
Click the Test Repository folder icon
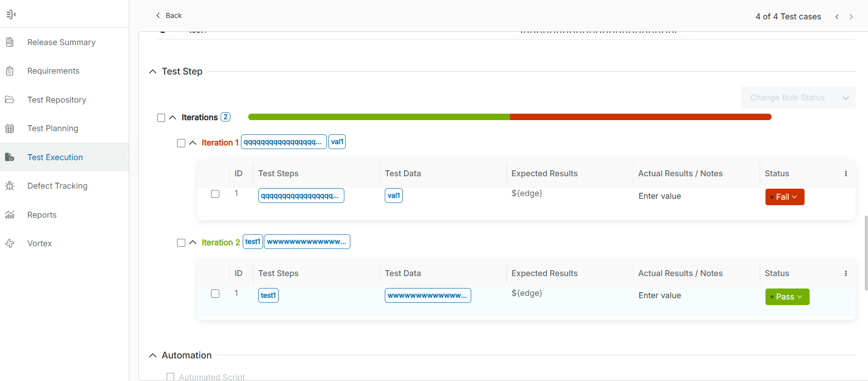[10, 100]
